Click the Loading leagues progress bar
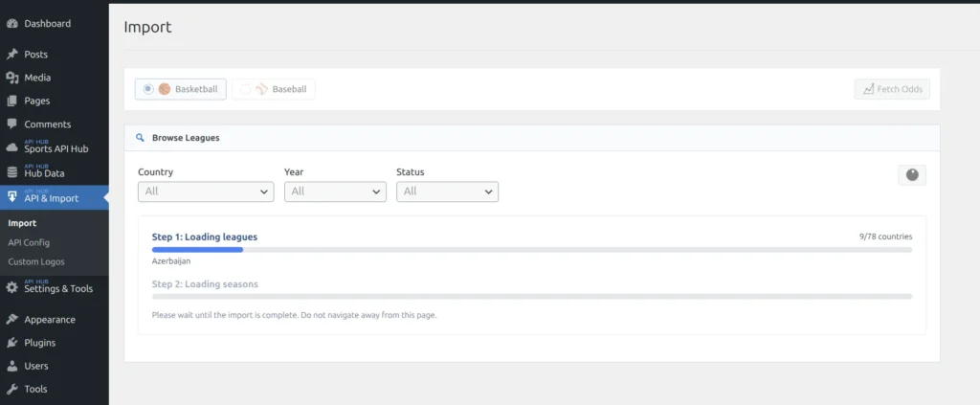 tap(532, 249)
